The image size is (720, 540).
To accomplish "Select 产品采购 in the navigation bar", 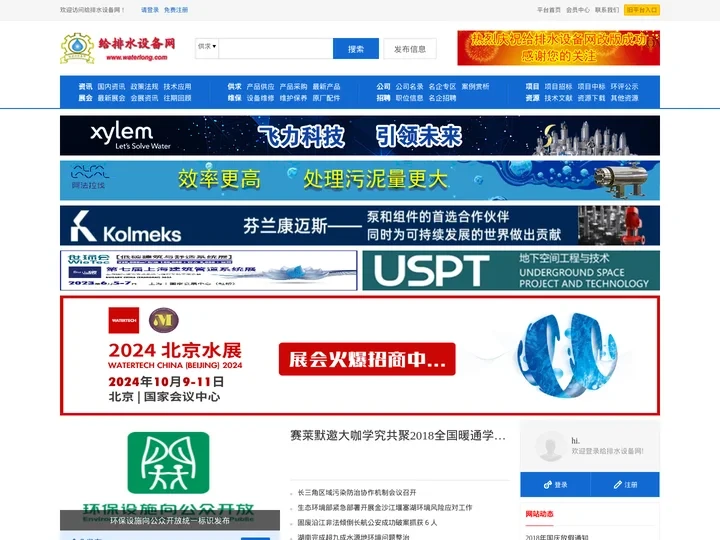I will 293,86.
